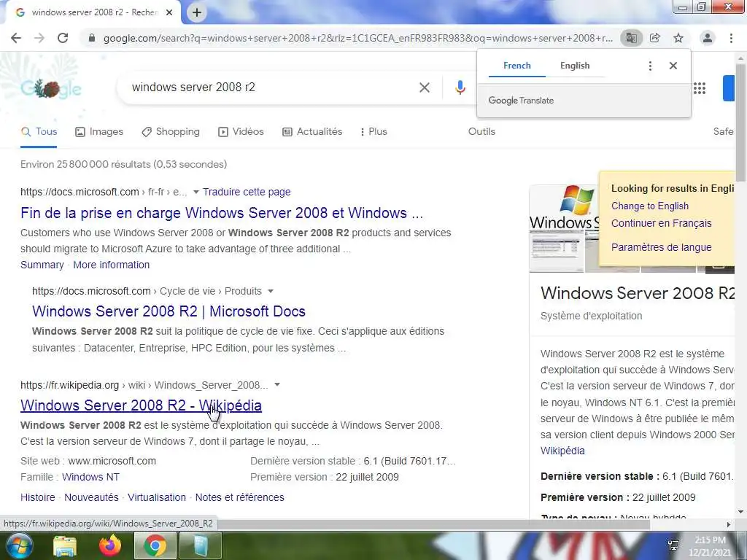Viewport: 747px width, 560px height.
Task: Open Windows Explorer from taskbar
Action: coord(65,546)
